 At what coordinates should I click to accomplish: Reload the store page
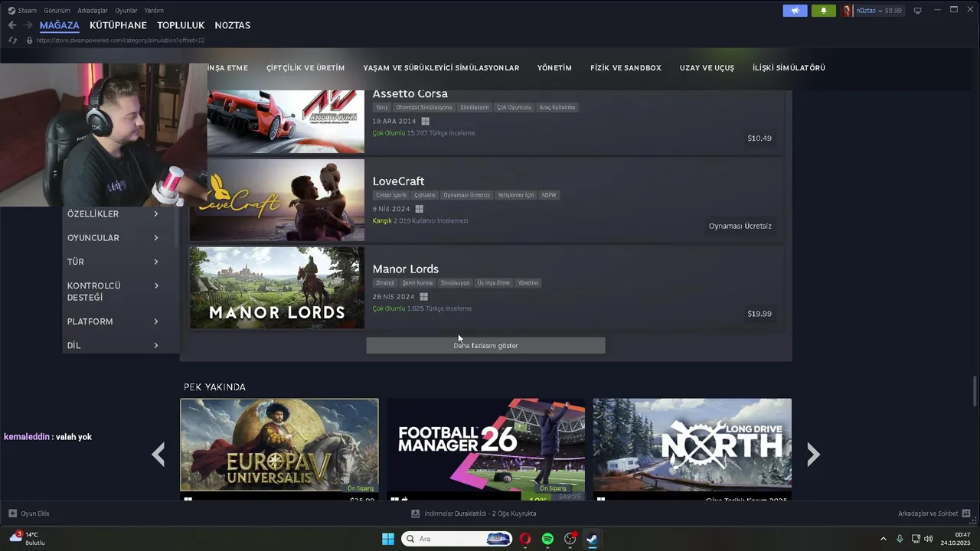click(13, 40)
